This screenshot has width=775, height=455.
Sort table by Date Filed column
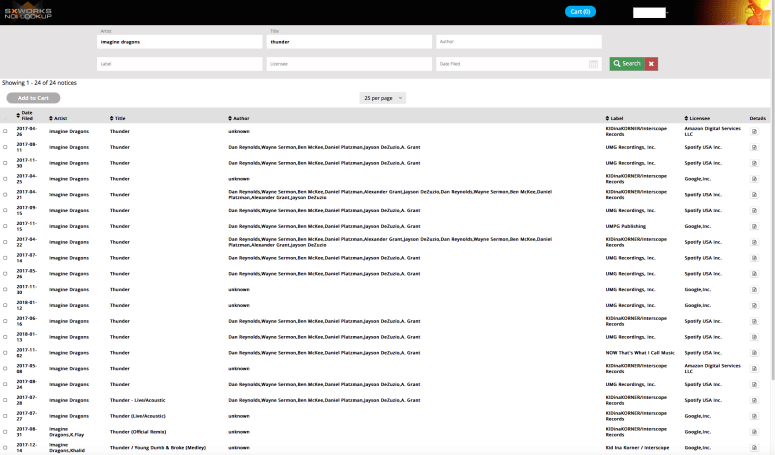pyautogui.click(x=26, y=117)
